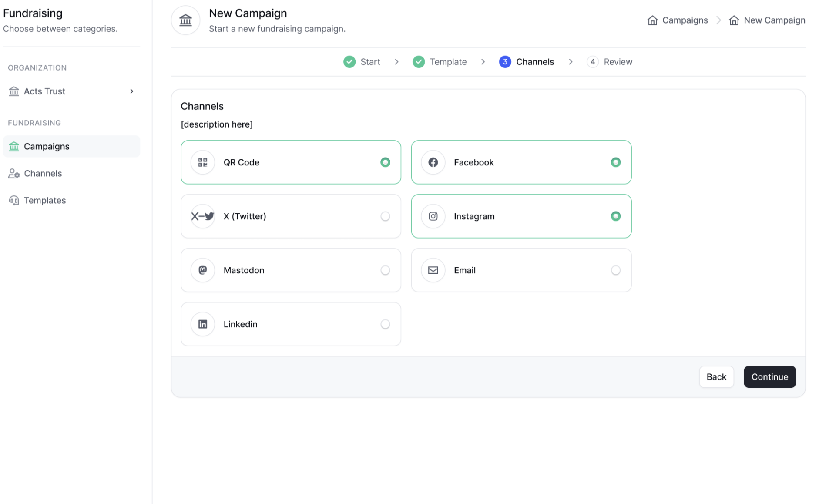Screen dimensions: 819x504
Task: Click the Mastodon channel icon
Action: pyautogui.click(x=202, y=270)
